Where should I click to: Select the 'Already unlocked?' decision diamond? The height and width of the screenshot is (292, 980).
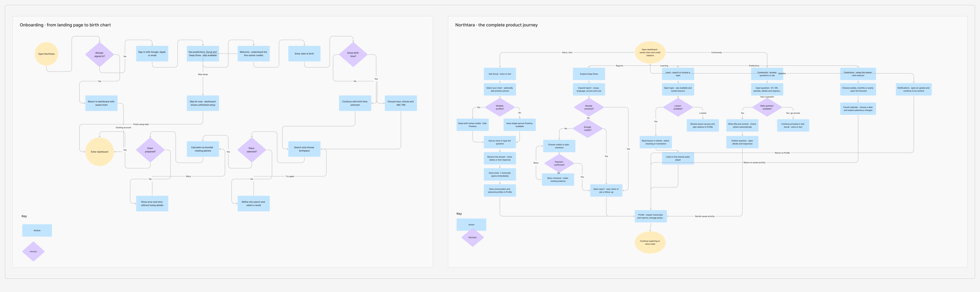pos(589,107)
